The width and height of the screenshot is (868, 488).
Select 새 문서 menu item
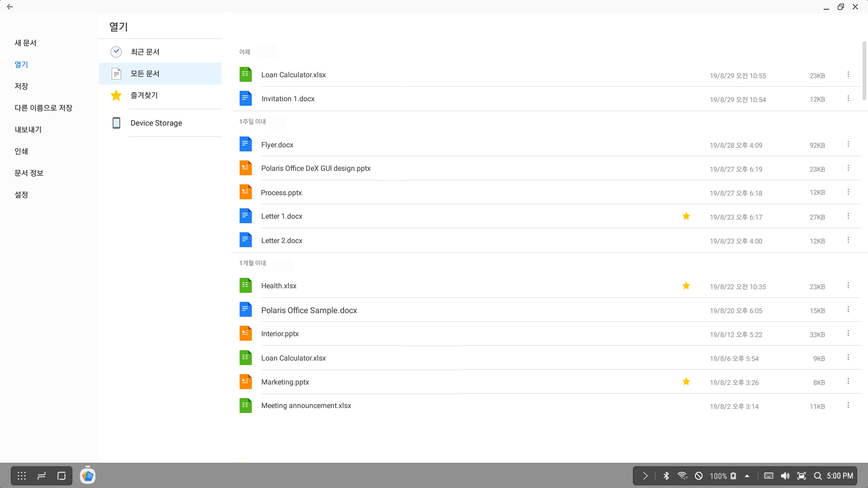[x=25, y=43]
